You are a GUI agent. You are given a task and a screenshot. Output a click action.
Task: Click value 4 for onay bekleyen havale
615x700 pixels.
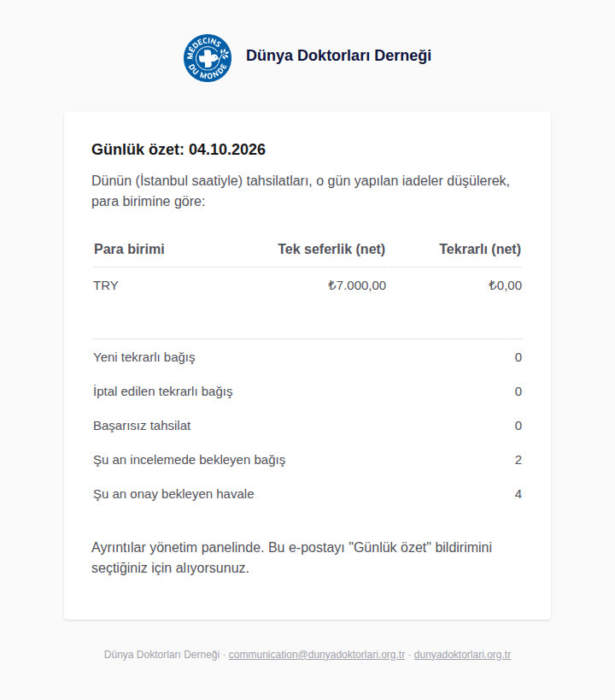[x=518, y=494]
